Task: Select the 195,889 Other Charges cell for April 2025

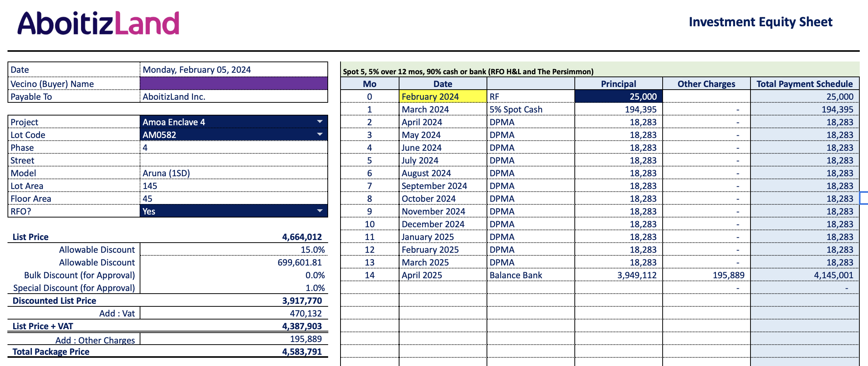Action: (707, 275)
